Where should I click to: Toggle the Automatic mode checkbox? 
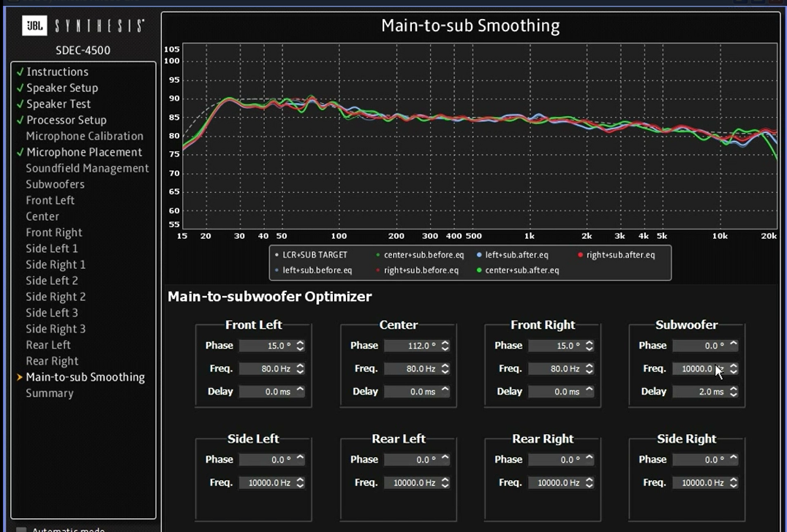coord(22,530)
